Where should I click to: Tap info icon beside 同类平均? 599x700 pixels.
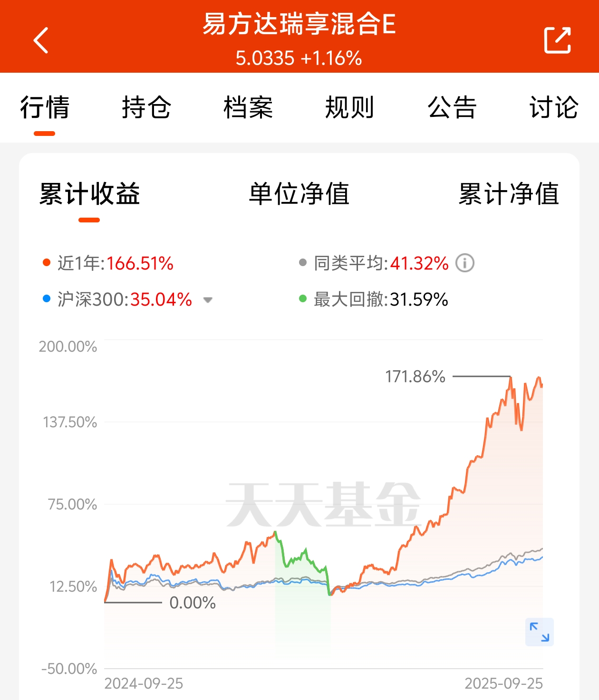point(465,263)
